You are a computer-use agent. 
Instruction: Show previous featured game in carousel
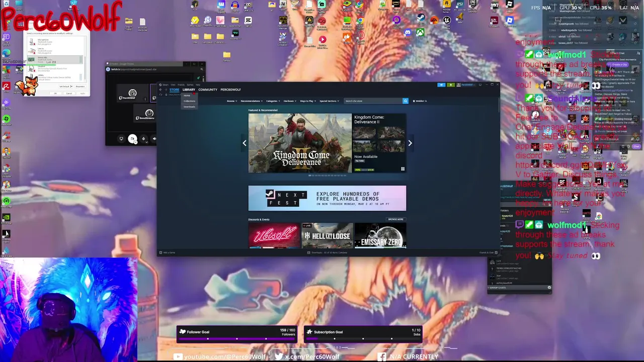[x=245, y=143]
